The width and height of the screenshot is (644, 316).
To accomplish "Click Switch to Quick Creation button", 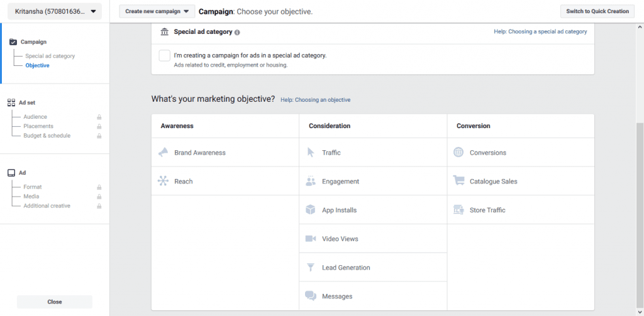I will pyautogui.click(x=597, y=11).
